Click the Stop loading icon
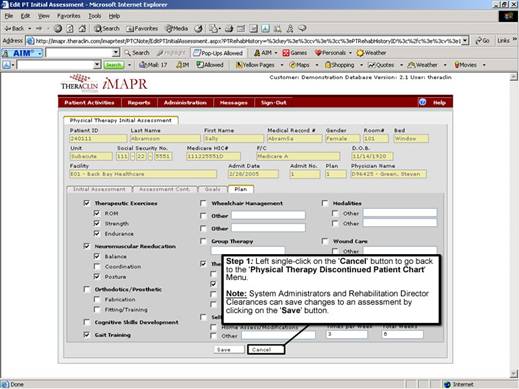Image resolution: width=519 pixels, height=389 pixels. tap(58, 29)
